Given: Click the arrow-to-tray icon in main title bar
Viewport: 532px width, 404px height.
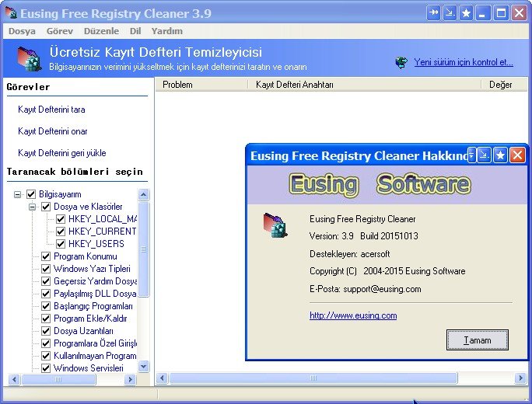Looking at the screenshot, I should tap(450, 13).
